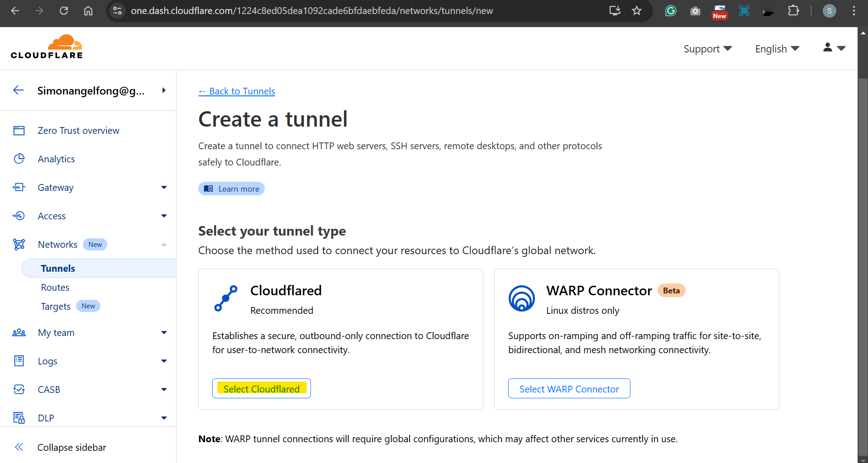Bookmark this page with the star icon
The image size is (868, 463).
pos(637,10)
